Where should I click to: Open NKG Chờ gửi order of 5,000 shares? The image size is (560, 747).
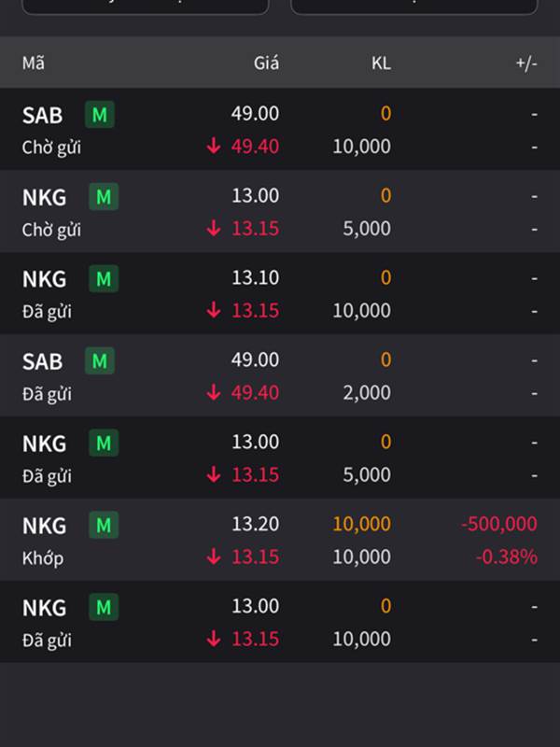pos(280,212)
